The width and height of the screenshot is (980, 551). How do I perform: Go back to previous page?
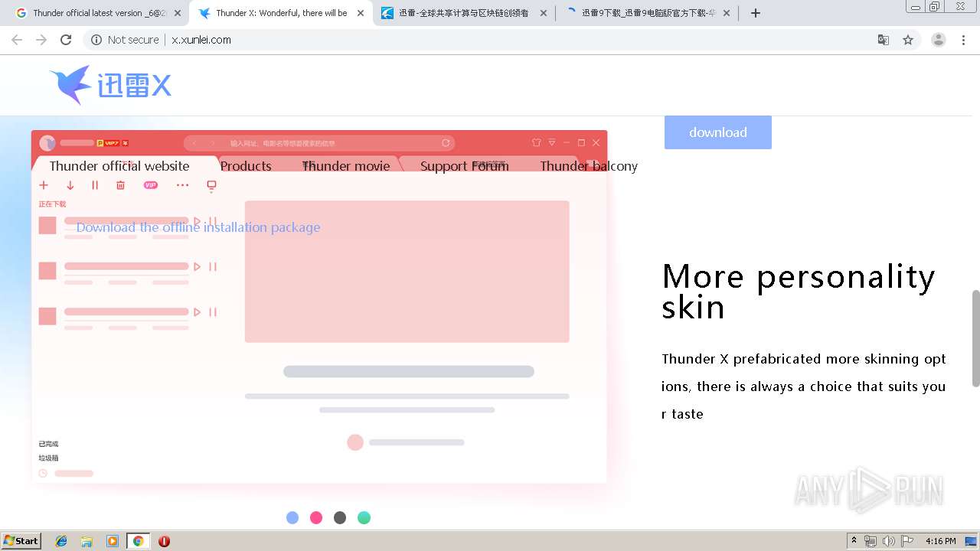coord(17,40)
